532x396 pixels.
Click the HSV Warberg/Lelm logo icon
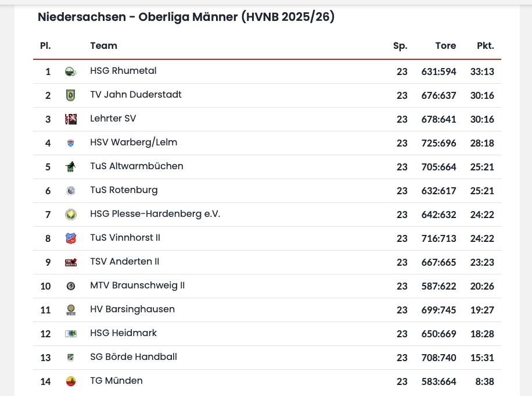70,143
